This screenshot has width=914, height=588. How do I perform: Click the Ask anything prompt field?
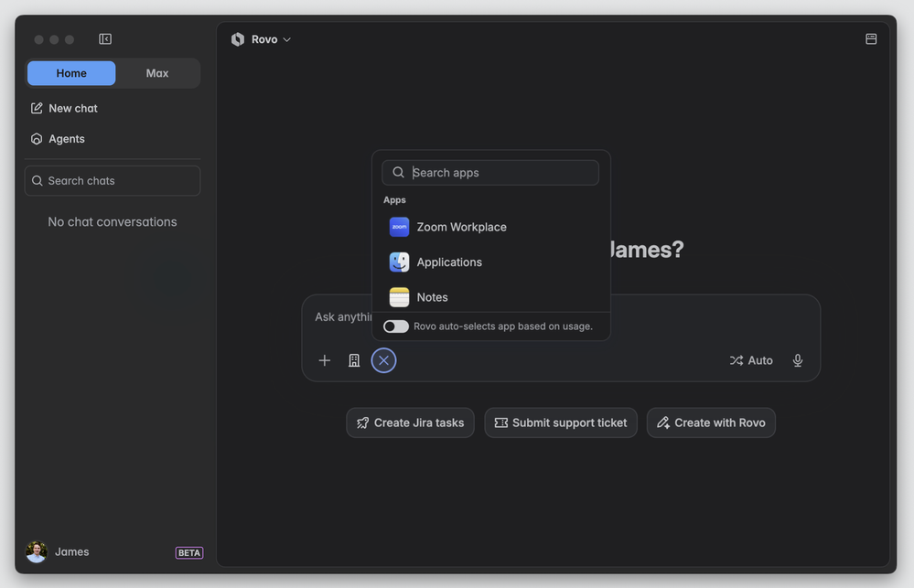(343, 317)
